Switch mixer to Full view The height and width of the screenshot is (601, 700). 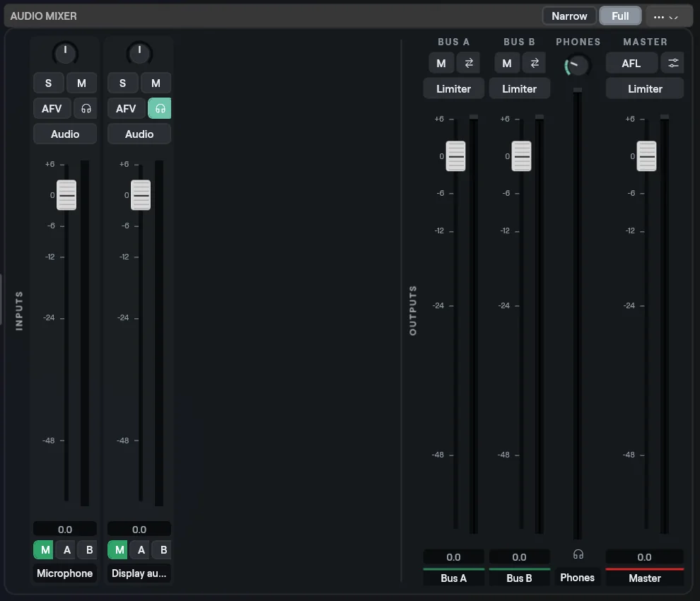point(620,16)
